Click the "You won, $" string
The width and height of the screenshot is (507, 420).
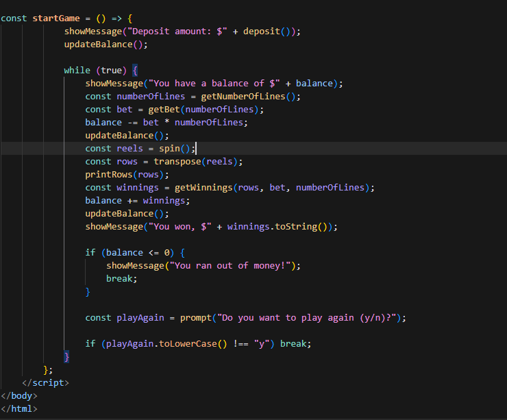click(180, 227)
